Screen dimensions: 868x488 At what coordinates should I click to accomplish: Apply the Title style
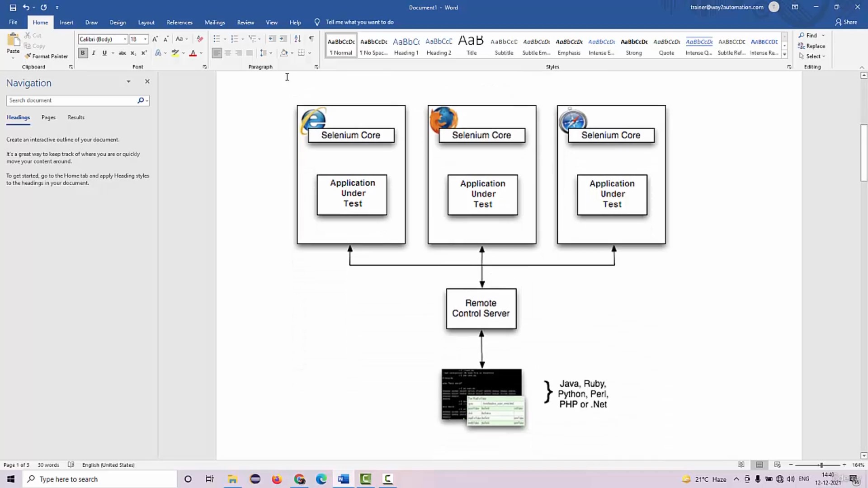tap(472, 46)
